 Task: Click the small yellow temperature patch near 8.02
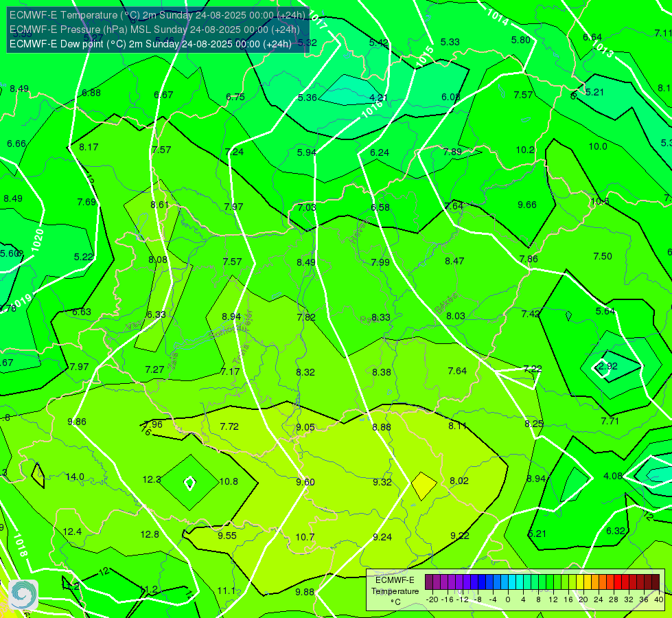pos(424,486)
